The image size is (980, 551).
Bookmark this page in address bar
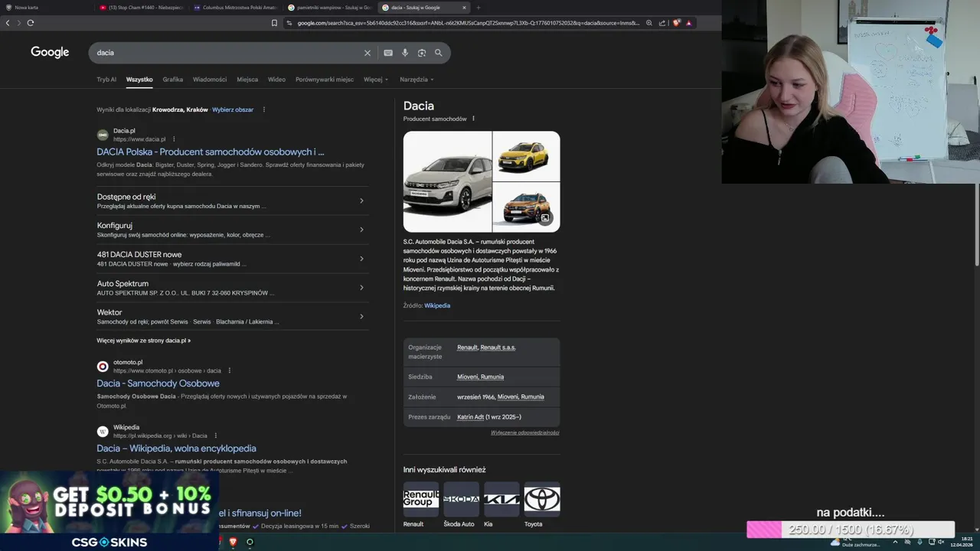click(x=274, y=23)
